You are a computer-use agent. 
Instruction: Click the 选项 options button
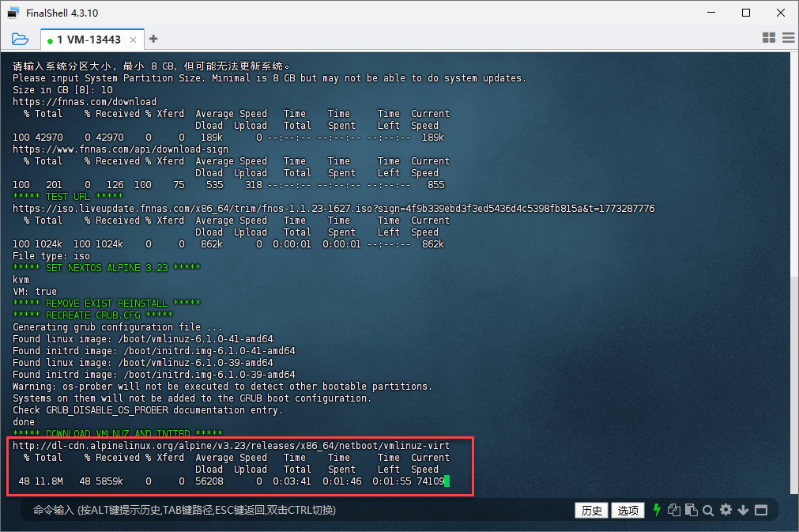[628, 510]
